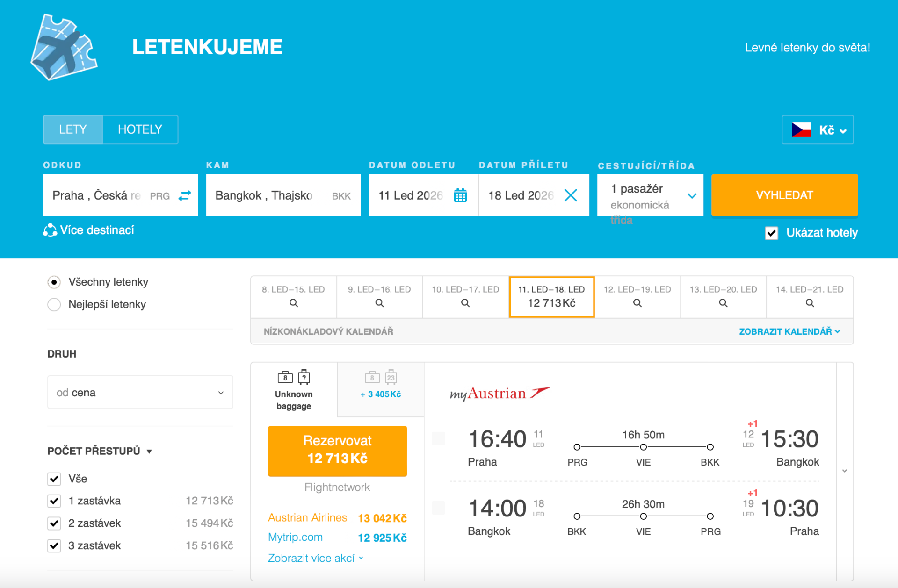Click the Unknown baggage suitcase icon

(304, 377)
